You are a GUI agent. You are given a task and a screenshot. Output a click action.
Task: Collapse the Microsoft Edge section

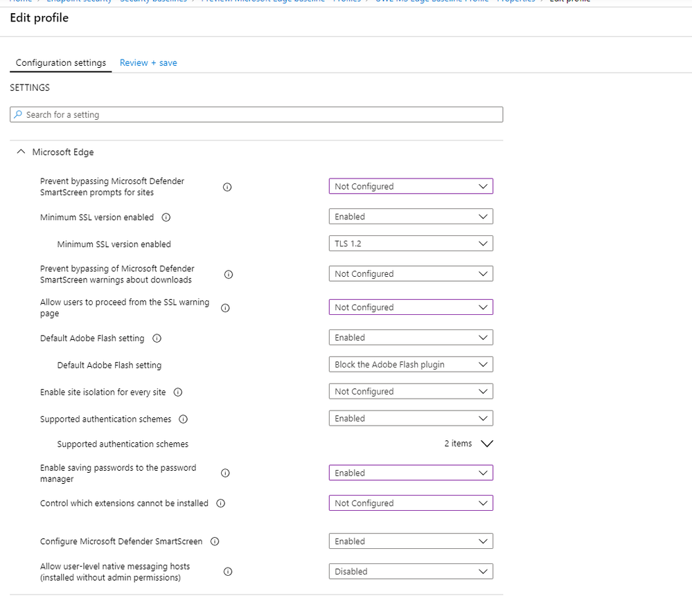point(21,152)
